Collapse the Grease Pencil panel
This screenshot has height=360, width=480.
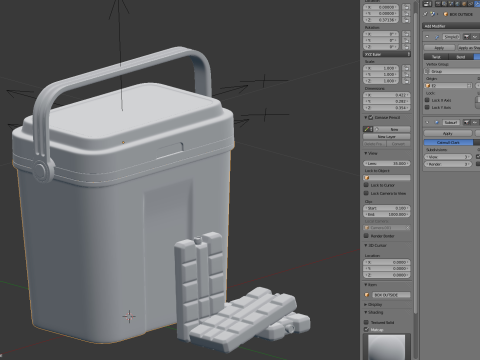[x=366, y=118]
